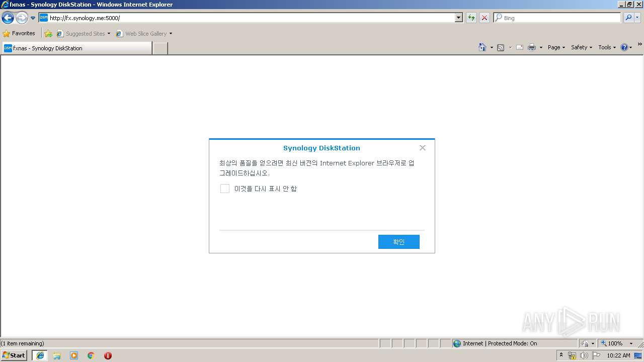Click the volume speaker tray icon

point(584,355)
